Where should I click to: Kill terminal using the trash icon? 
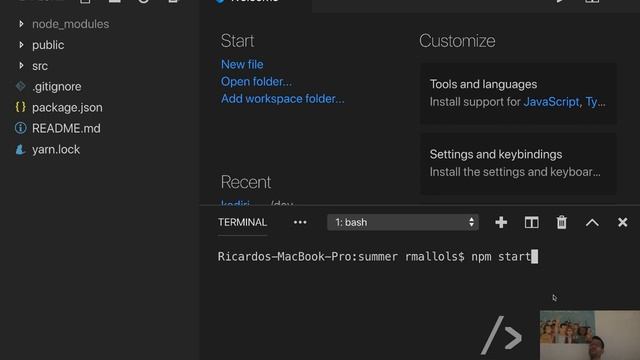[562, 222]
